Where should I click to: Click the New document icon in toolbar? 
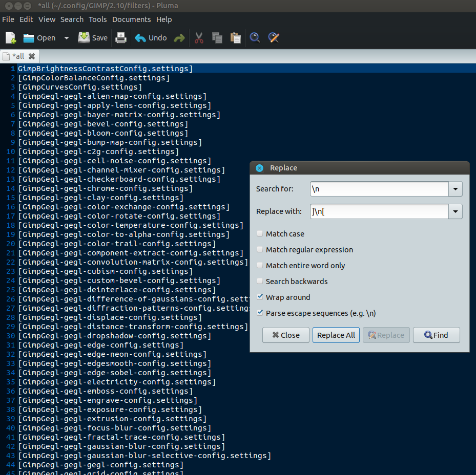pos(11,38)
